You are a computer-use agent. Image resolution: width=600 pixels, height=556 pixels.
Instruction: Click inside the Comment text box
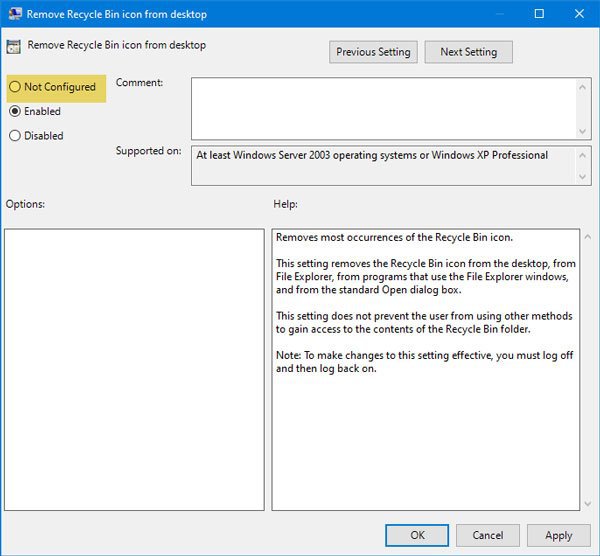[x=382, y=108]
